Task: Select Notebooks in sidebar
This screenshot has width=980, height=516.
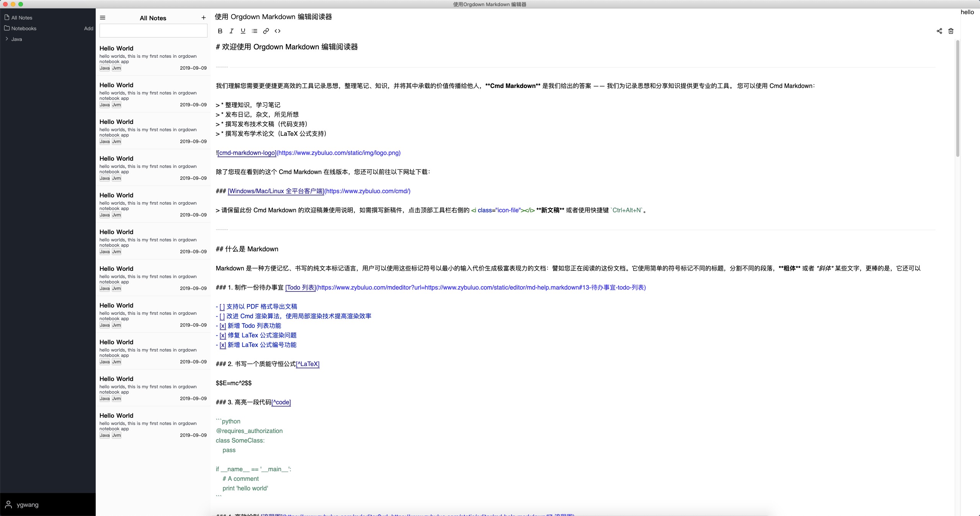Action: tap(24, 28)
